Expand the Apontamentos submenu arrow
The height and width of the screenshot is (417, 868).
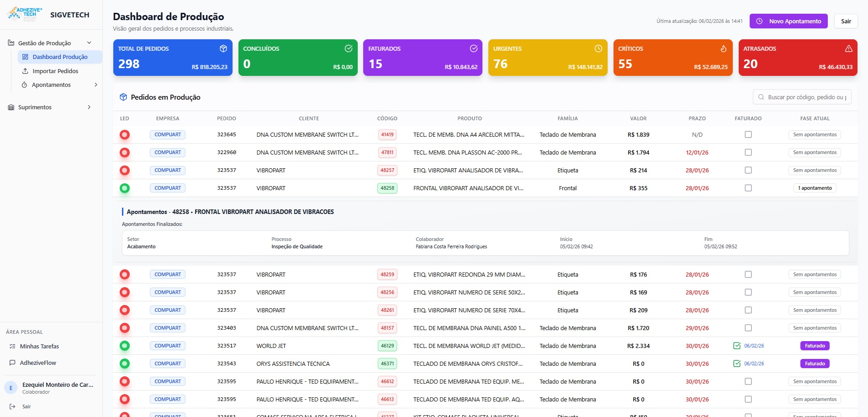[96, 85]
